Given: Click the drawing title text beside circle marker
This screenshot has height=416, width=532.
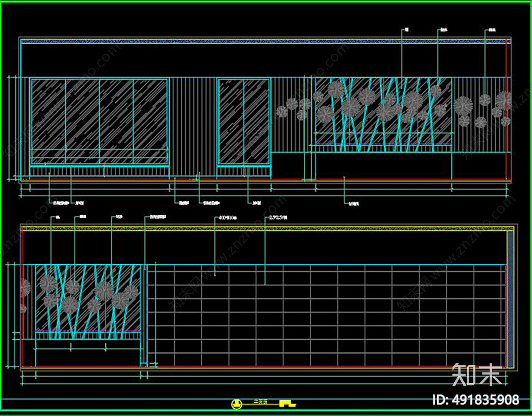Looking at the screenshot, I should 261,403.
